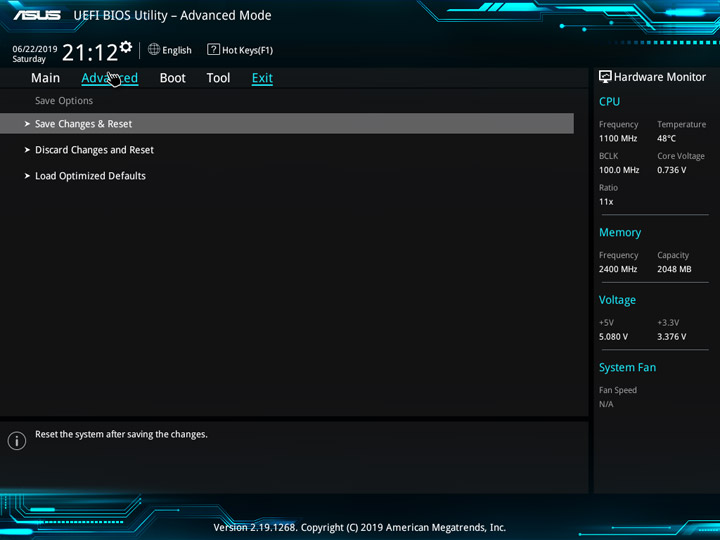Image resolution: width=720 pixels, height=540 pixels.
Task: Click the Hot Keys question mark icon
Action: coord(213,49)
